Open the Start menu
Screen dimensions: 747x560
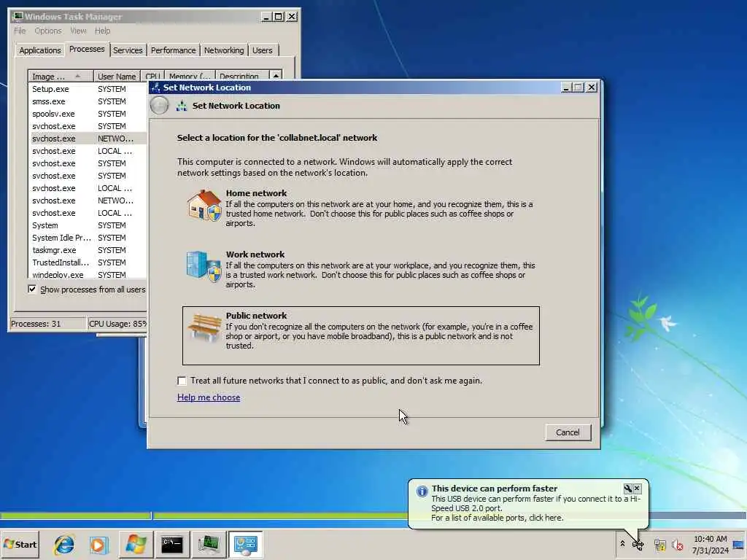(x=20, y=544)
